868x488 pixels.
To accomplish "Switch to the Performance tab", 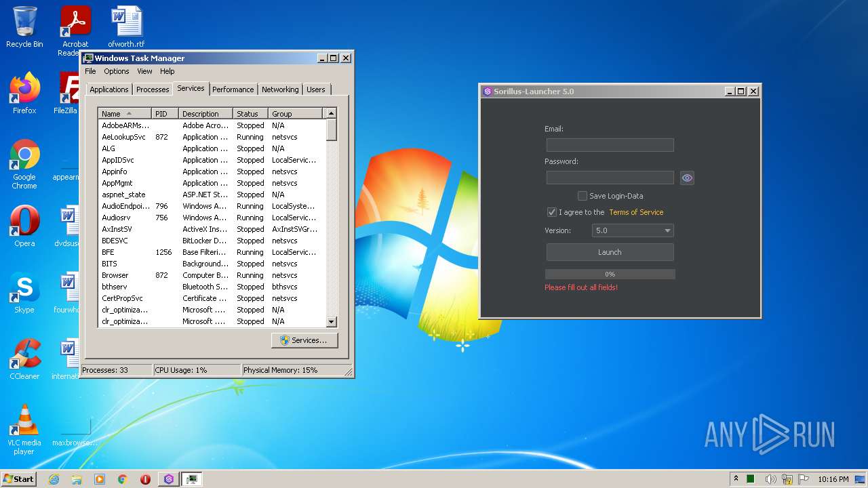I will 233,89.
